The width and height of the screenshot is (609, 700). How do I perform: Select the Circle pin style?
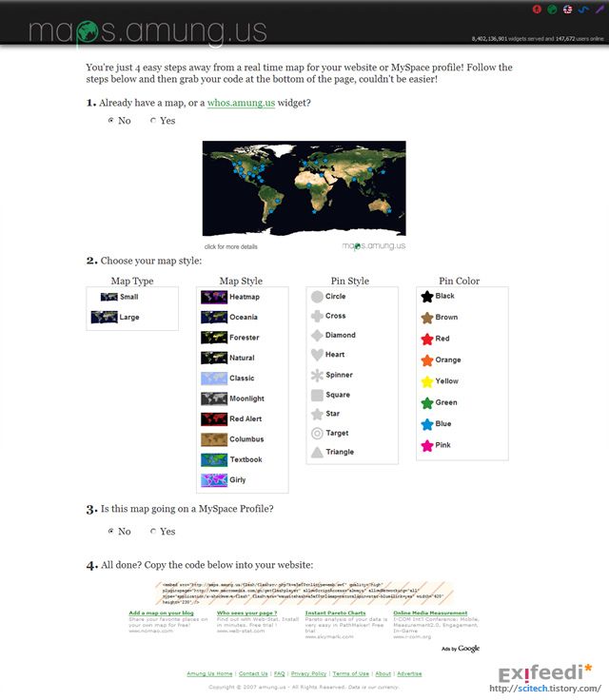pyautogui.click(x=329, y=297)
